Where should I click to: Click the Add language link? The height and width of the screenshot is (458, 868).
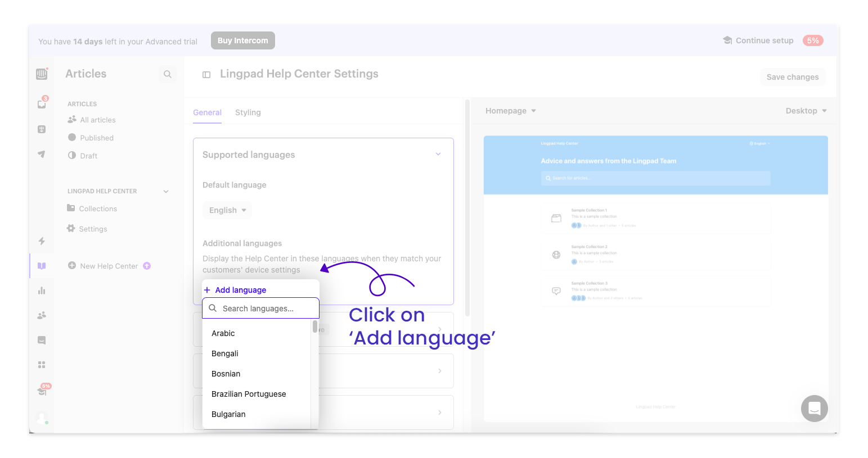pyautogui.click(x=235, y=290)
